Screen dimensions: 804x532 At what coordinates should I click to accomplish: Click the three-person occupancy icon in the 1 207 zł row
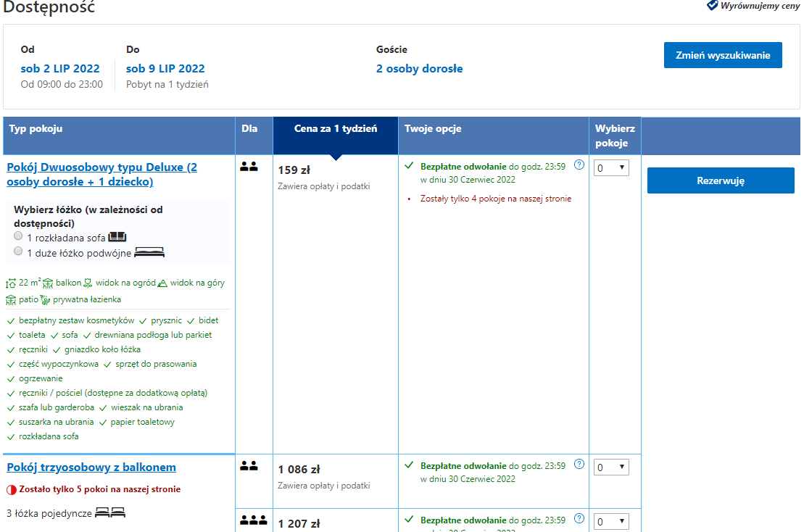(253, 520)
